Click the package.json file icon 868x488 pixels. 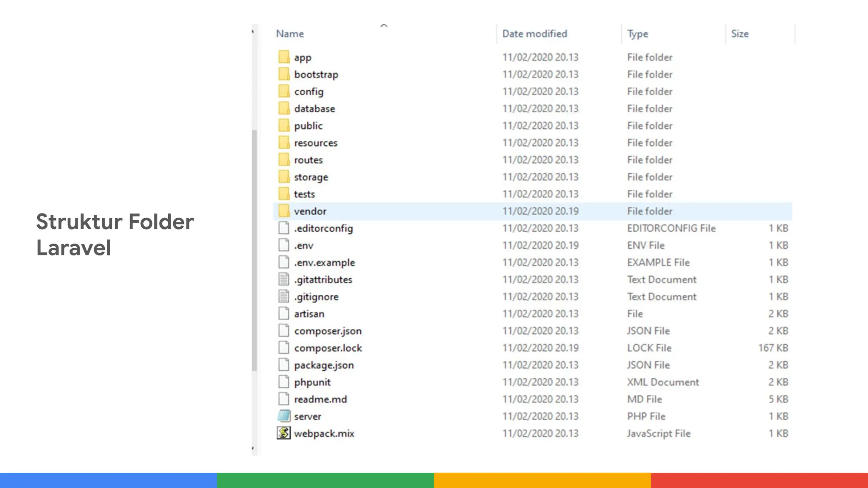point(284,365)
